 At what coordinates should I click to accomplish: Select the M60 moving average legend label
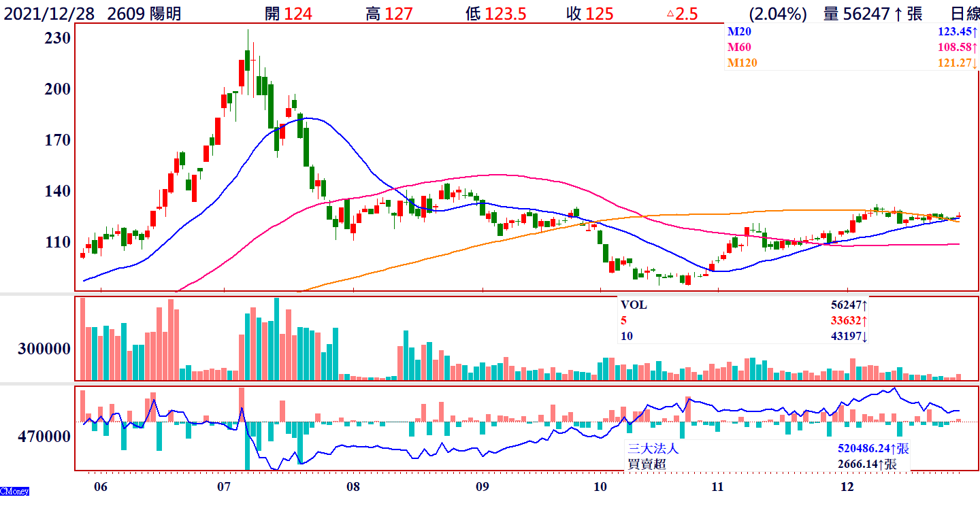coord(739,47)
